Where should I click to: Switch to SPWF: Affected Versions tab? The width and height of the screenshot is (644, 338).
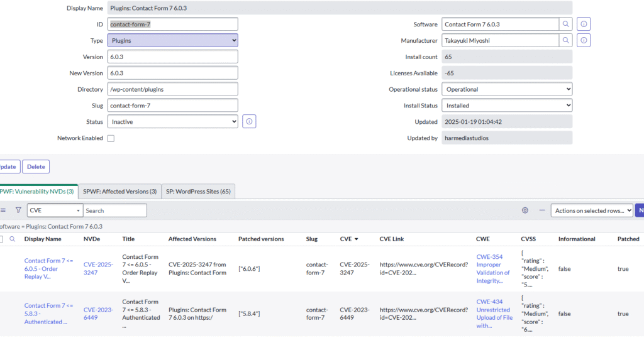119,192
